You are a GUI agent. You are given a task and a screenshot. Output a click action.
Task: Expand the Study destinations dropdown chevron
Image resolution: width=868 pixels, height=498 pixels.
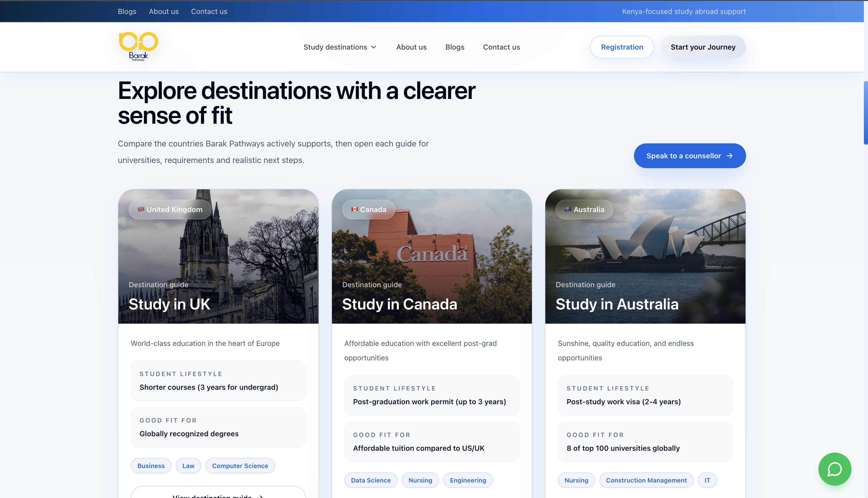374,47
